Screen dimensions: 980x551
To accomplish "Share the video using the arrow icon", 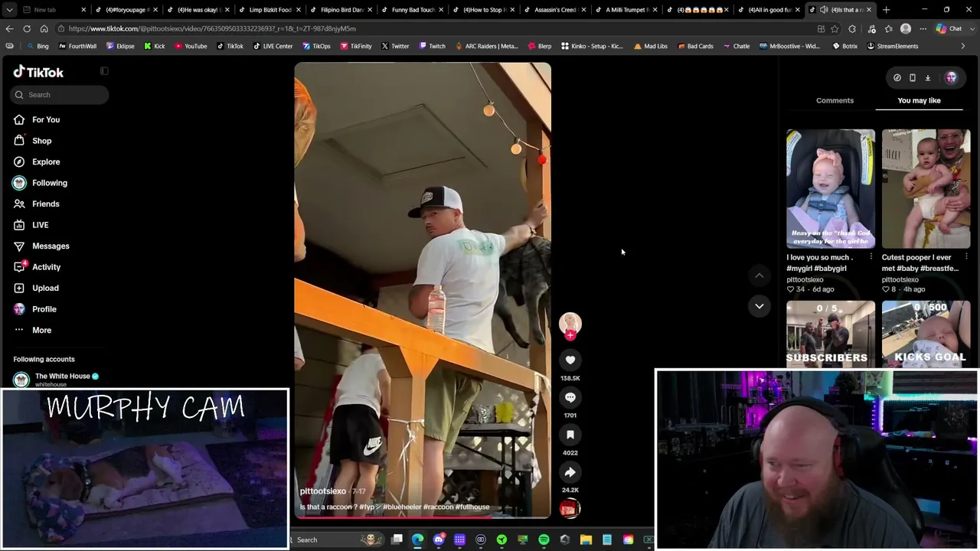I will tap(570, 472).
